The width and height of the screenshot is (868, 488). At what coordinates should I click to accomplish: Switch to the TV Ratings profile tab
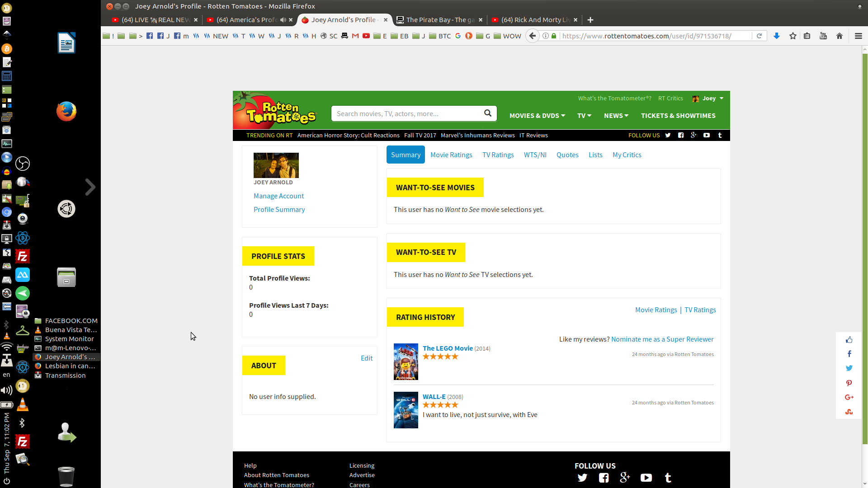coord(498,155)
